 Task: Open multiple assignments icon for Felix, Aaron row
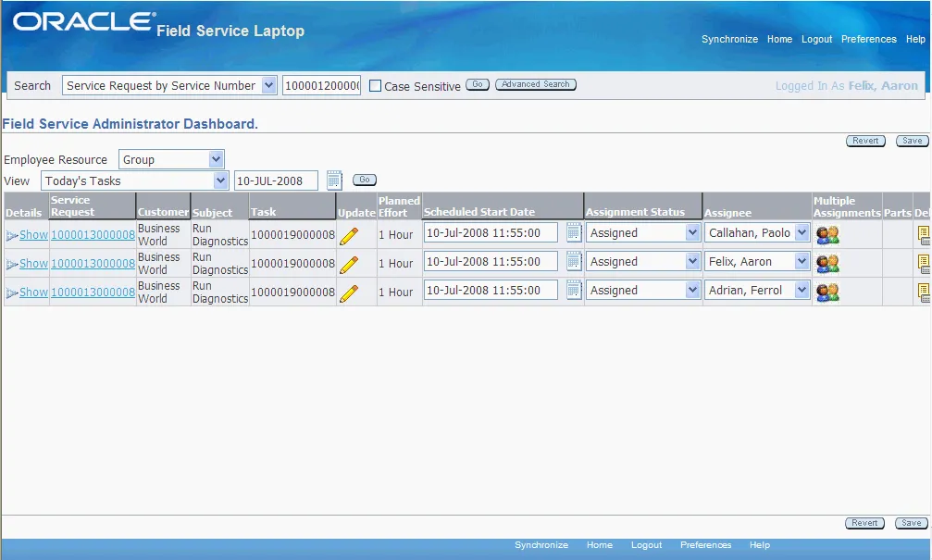pyautogui.click(x=827, y=264)
